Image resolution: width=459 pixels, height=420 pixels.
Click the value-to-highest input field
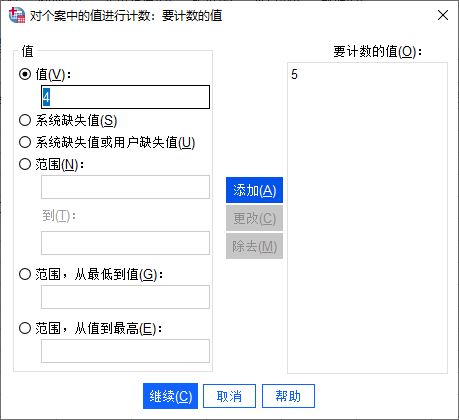pos(125,351)
